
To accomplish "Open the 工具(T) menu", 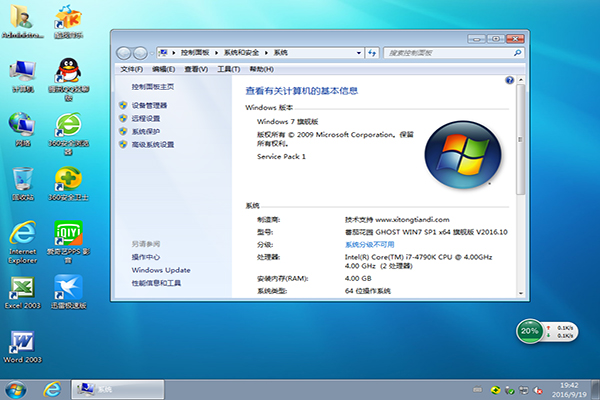I will pos(228,69).
